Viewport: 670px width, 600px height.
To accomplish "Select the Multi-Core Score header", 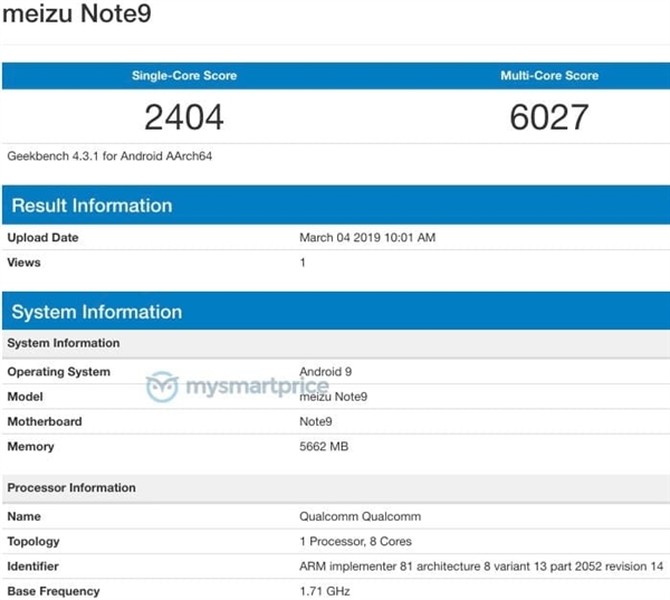I will (x=548, y=76).
